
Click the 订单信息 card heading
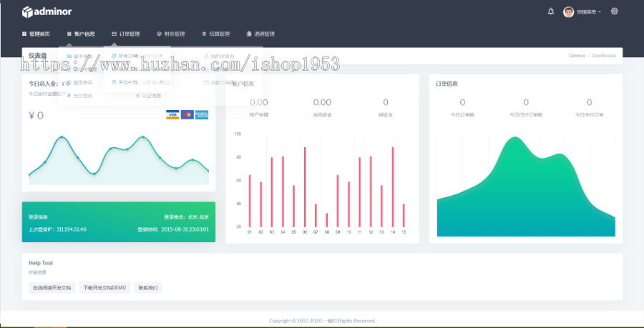(447, 84)
